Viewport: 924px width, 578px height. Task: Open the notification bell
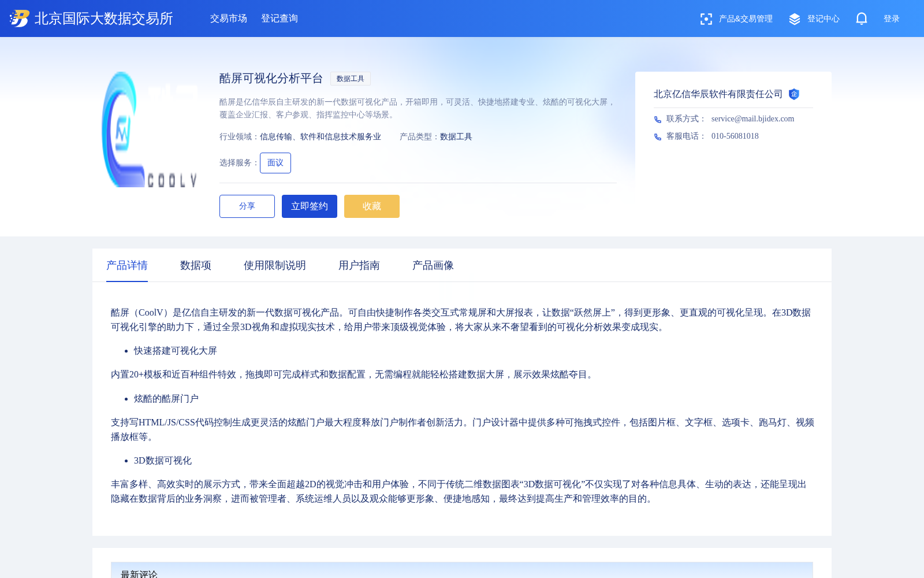tap(862, 18)
